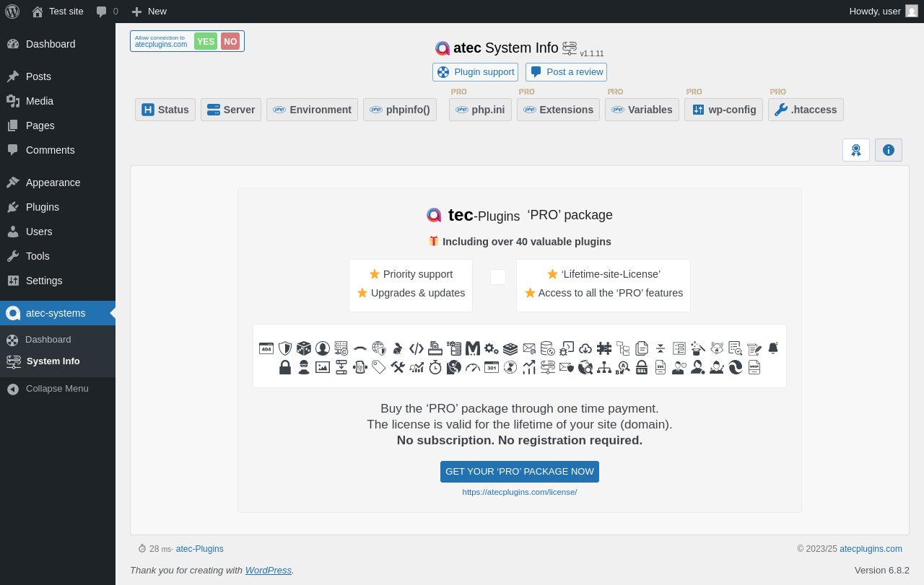
Task: Open Dashboard in the admin sidebar
Action: [x=58, y=44]
